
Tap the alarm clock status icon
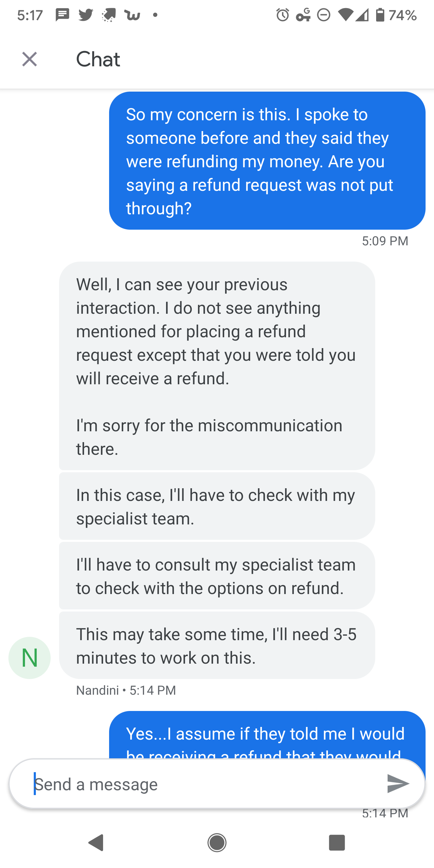282,15
